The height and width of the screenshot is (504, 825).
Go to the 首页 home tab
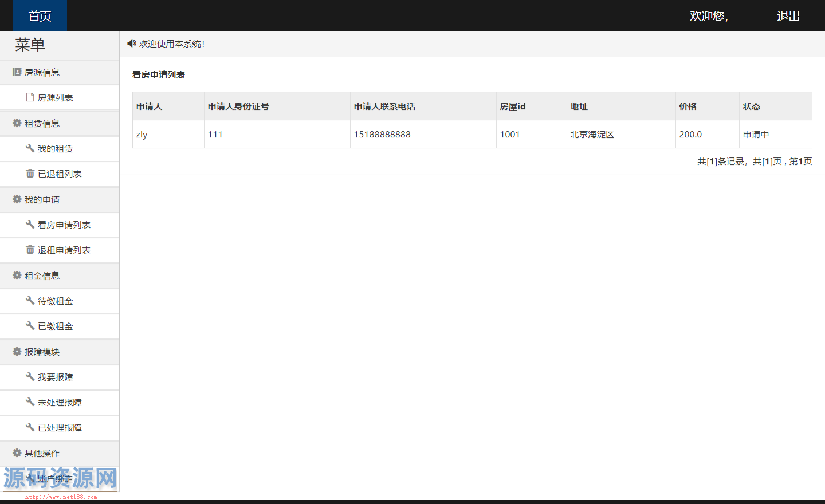tap(40, 16)
